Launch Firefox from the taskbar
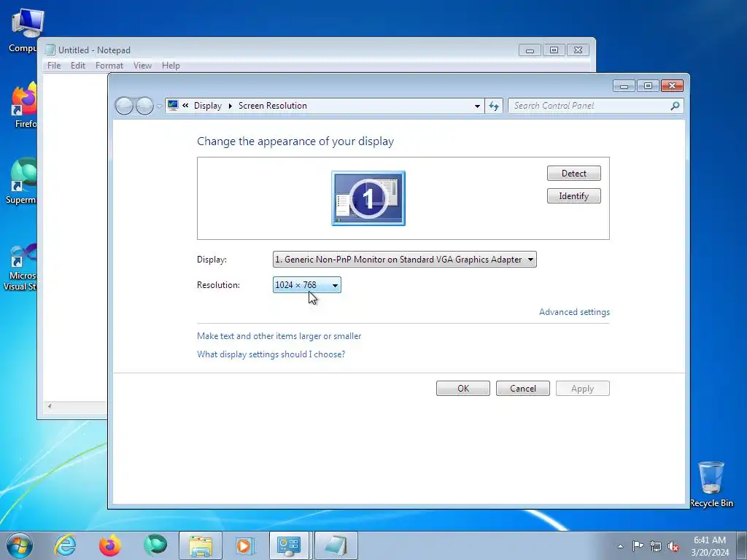Image resolution: width=747 pixels, height=560 pixels. (x=110, y=545)
